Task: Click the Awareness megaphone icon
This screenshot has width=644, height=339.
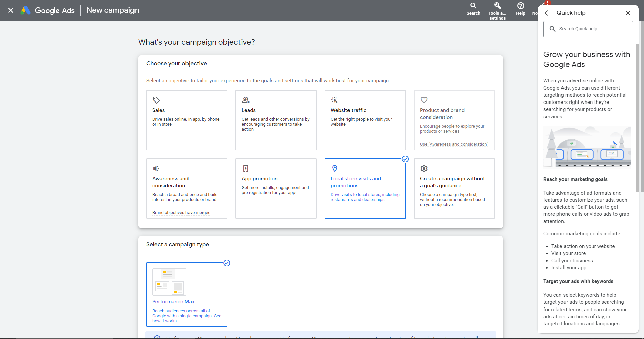Action: tap(156, 168)
